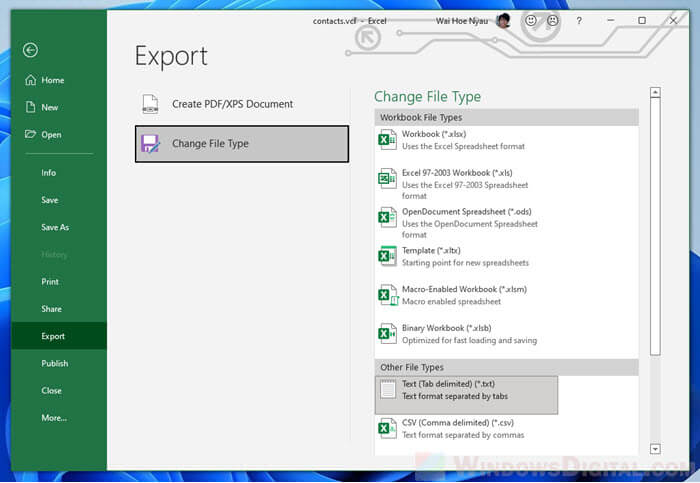This screenshot has width=700, height=483.
Task: Close the Excel window
Action: point(673,21)
